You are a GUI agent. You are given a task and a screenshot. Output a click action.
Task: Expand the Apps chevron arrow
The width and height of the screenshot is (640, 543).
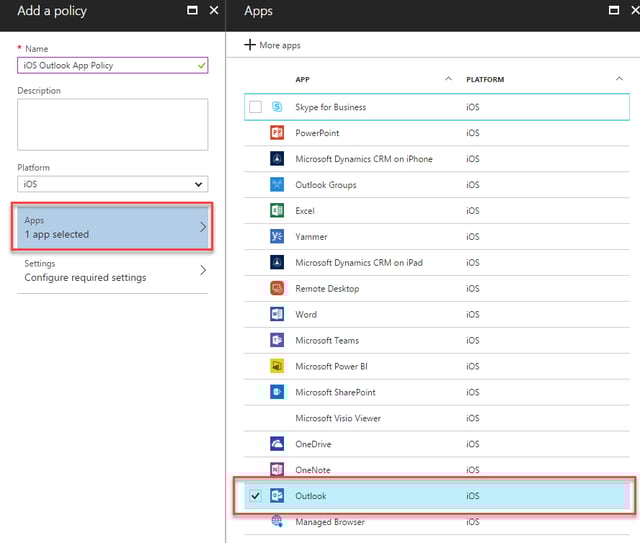point(203,227)
